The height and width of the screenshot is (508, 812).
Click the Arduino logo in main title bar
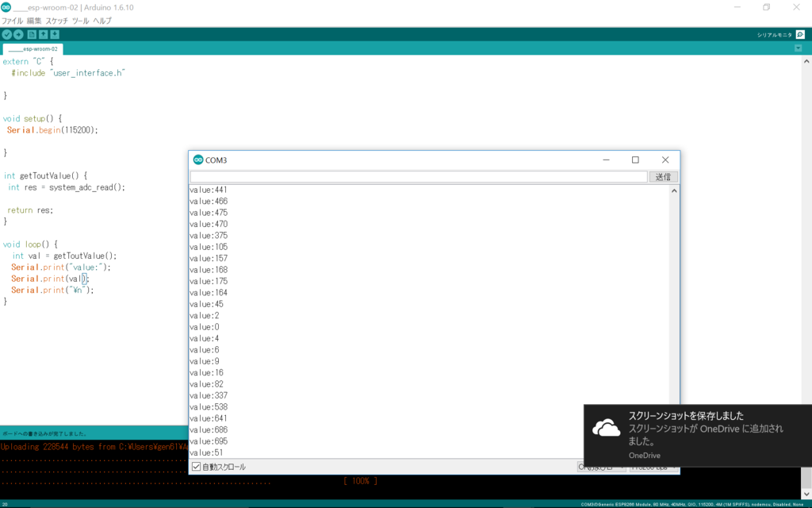6,7
